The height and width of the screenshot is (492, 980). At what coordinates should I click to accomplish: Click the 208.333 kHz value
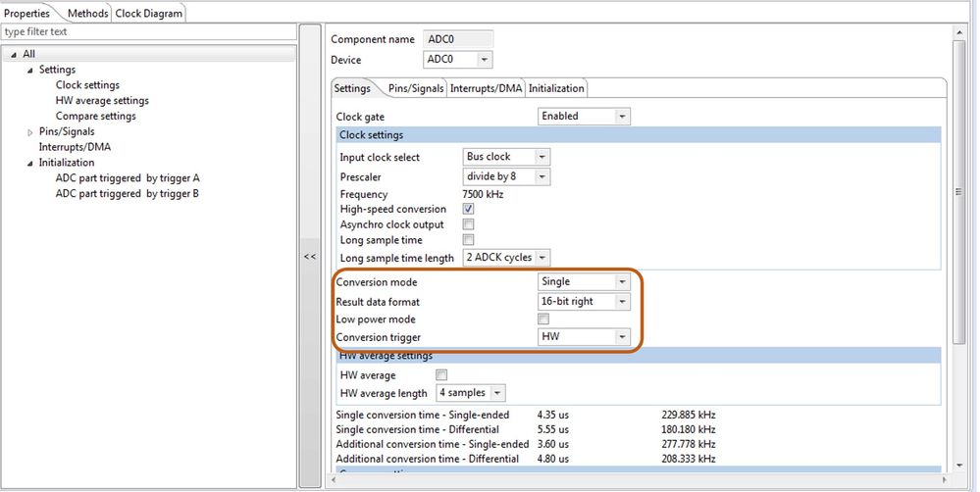[x=688, y=459]
